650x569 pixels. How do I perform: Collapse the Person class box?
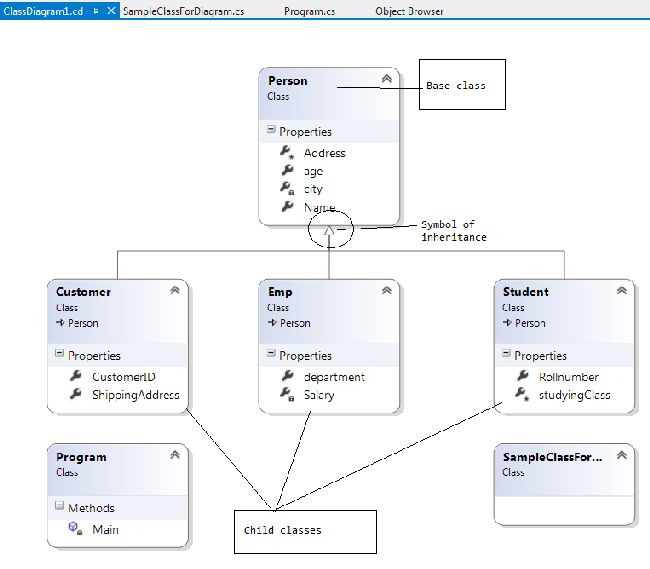(387, 78)
